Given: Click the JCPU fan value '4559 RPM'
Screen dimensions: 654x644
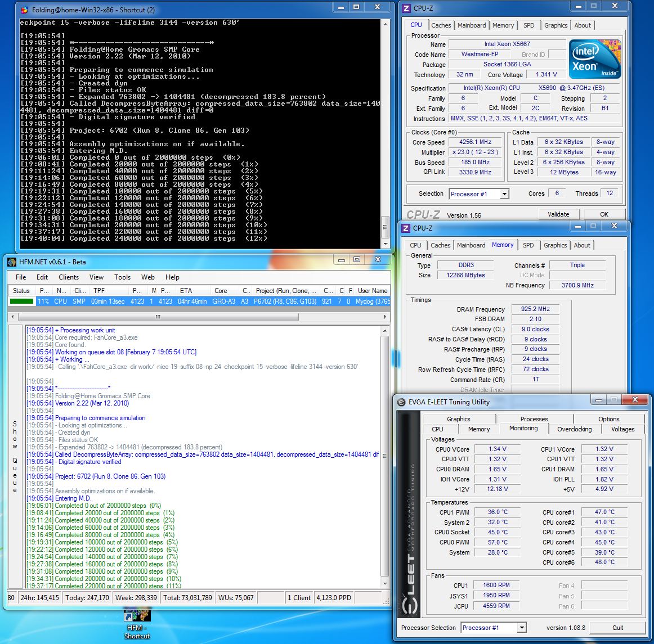Looking at the screenshot, I should pos(496,606).
